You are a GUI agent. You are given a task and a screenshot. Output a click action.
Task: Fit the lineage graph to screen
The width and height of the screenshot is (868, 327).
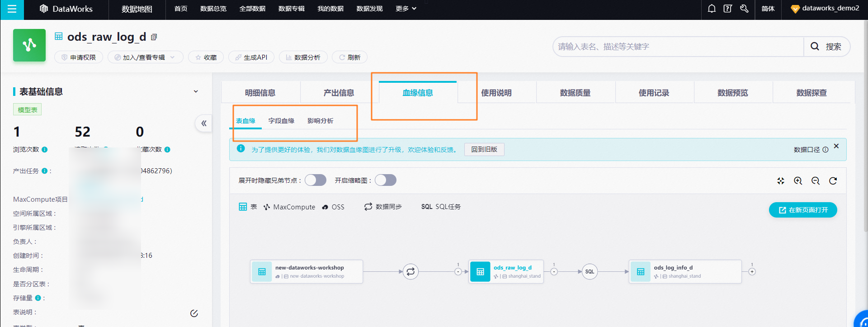coord(781,181)
